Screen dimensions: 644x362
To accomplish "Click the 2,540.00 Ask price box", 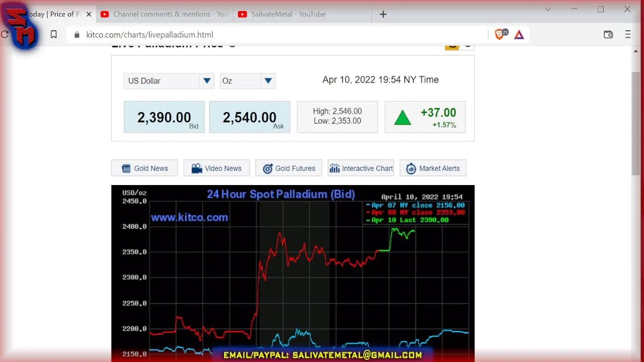I will 250,117.
